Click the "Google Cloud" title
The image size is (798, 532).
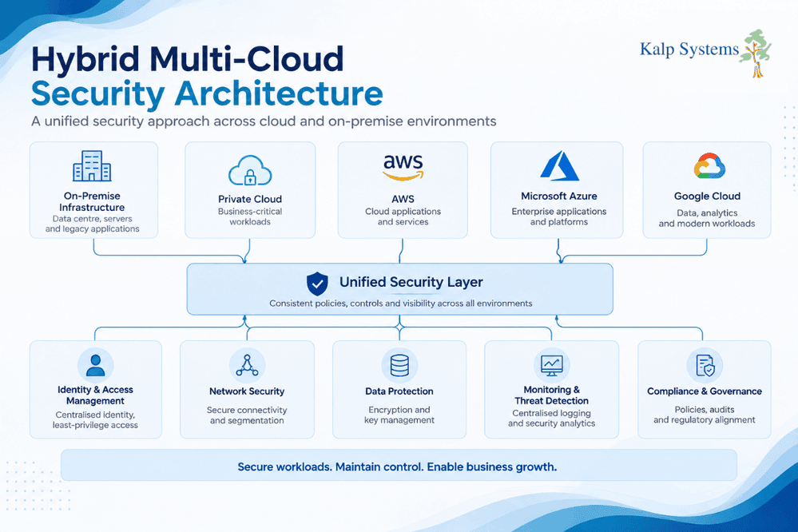tap(708, 196)
